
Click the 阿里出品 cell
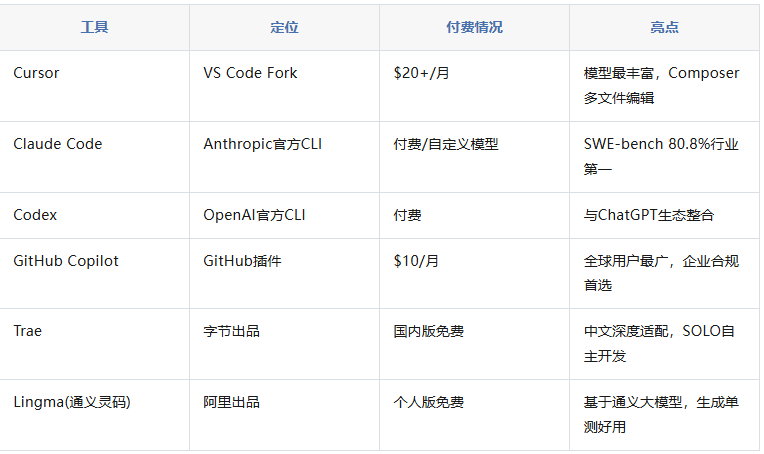(285, 415)
